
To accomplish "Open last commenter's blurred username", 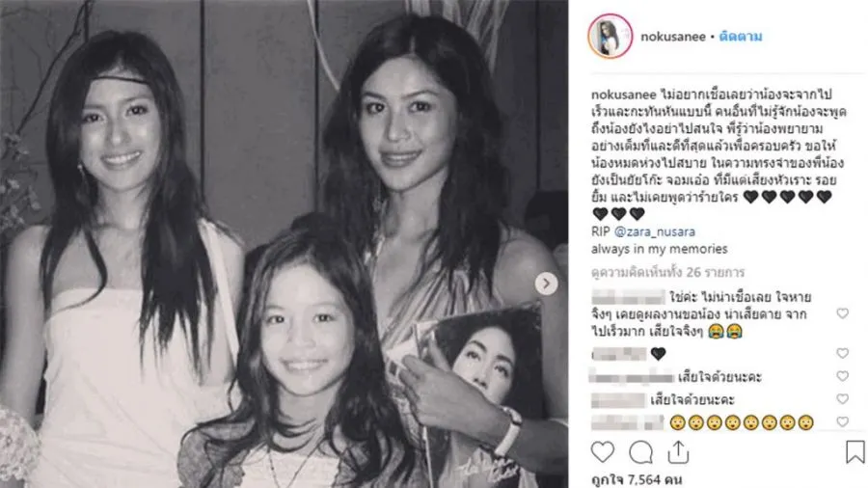I will pos(627,422).
